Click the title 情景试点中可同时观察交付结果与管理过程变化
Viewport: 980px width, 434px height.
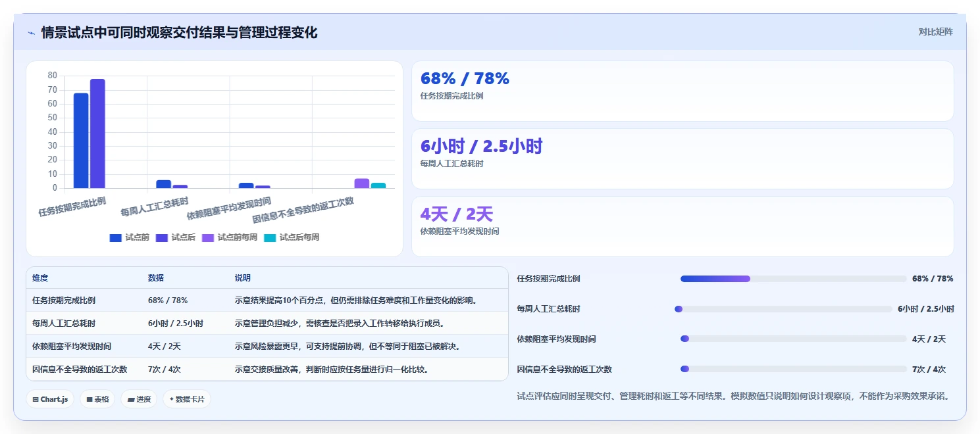pos(179,32)
